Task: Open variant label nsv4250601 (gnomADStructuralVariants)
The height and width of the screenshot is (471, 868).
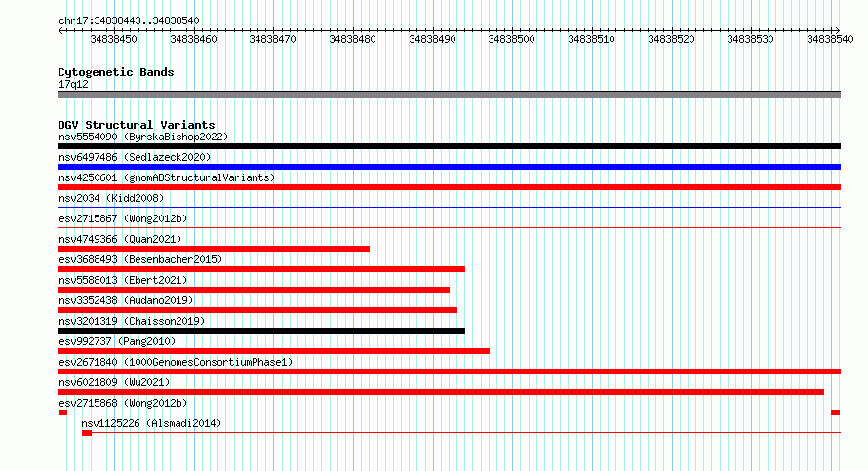Action: tap(167, 177)
